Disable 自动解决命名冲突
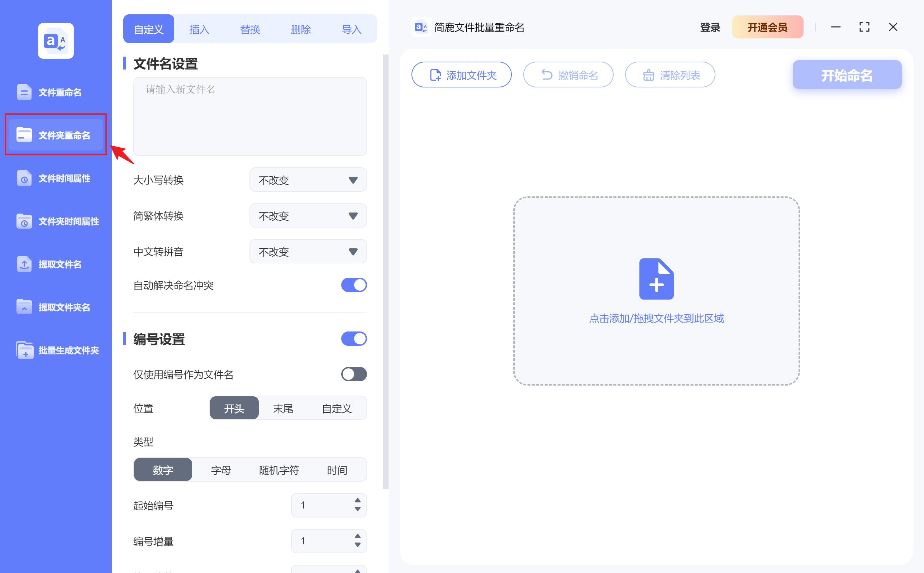Screen dimensions: 924x573 pyautogui.click(x=354, y=285)
